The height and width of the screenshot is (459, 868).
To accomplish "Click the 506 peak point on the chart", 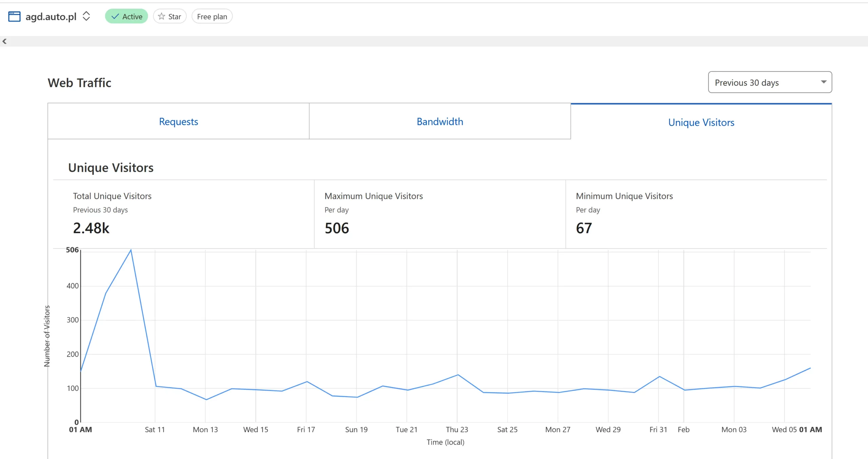I will [x=131, y=250].
